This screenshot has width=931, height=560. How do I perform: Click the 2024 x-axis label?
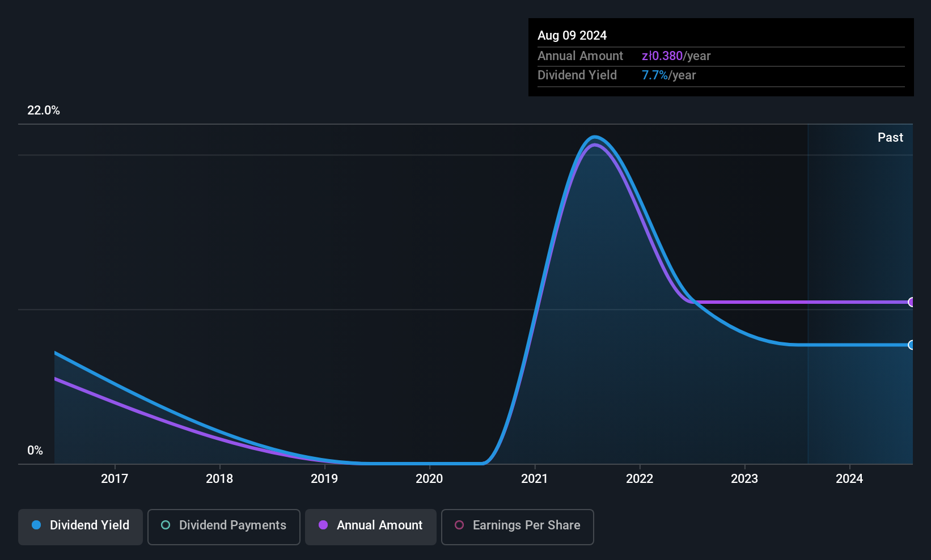[849, 479]
